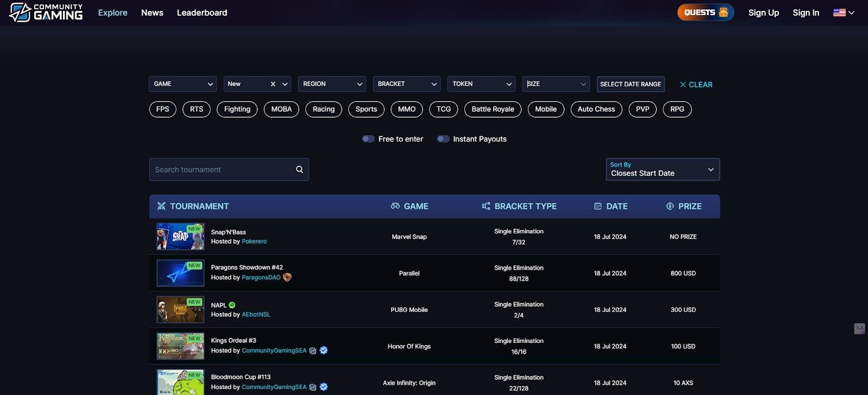The image size is (868, 395).
Task: Click the Honor Of Kings game cell
Action: tap(409, 346)
